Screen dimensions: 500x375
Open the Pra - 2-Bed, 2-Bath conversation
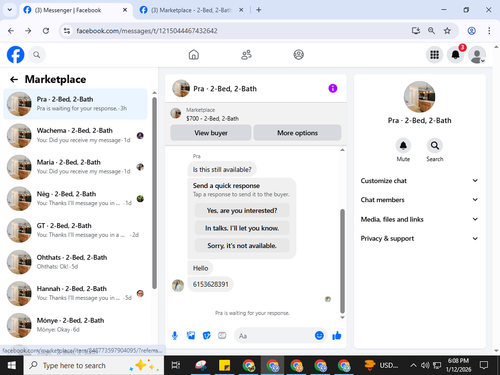[x=75, y=104]
